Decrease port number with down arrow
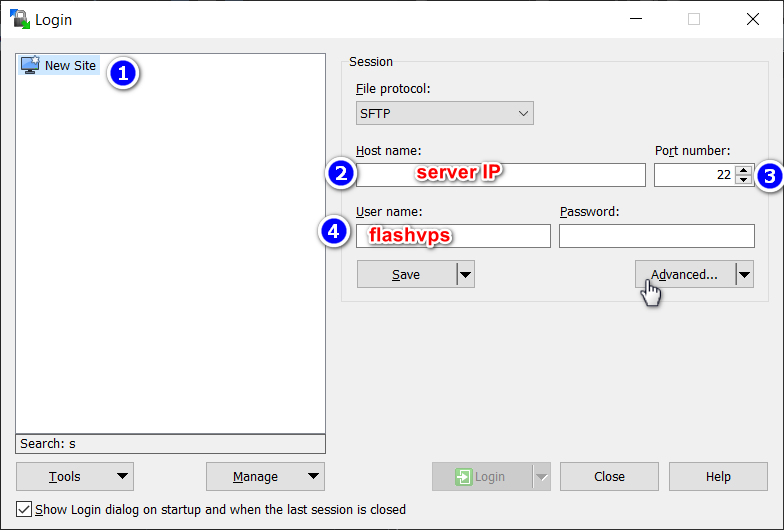The width and height of the screenshot is (784, 530). click(x=743, y=180)
